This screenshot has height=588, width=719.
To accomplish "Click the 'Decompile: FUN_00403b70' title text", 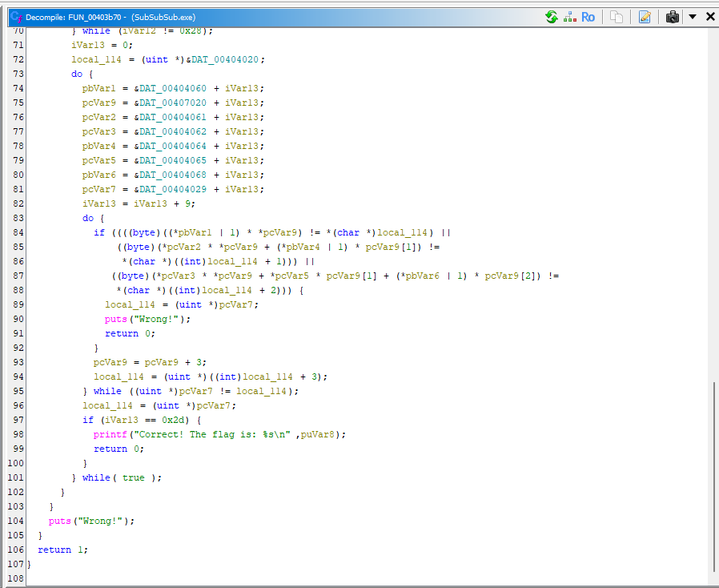I will pyautogui.click(x=74, y=18).
